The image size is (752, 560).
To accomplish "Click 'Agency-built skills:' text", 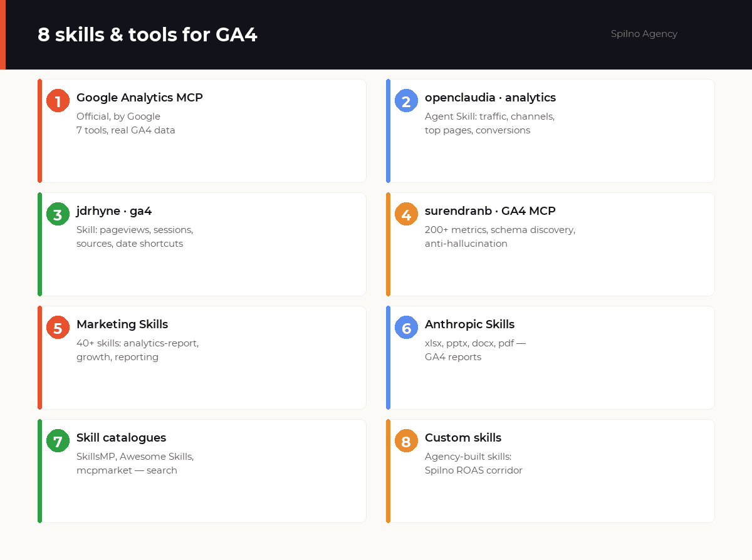I will point(468,457).
